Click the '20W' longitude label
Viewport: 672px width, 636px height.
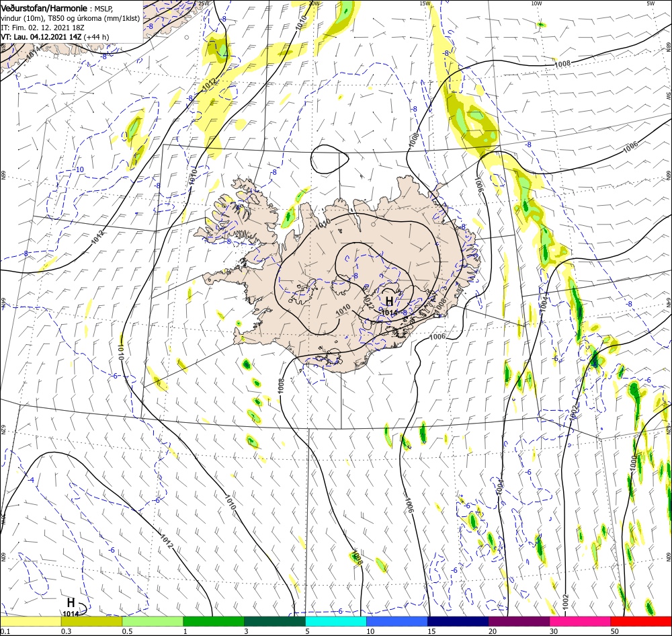coord(314,3)
